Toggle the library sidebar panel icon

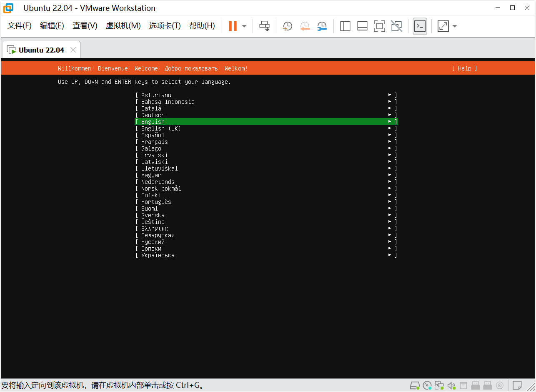tap(345, 26)
